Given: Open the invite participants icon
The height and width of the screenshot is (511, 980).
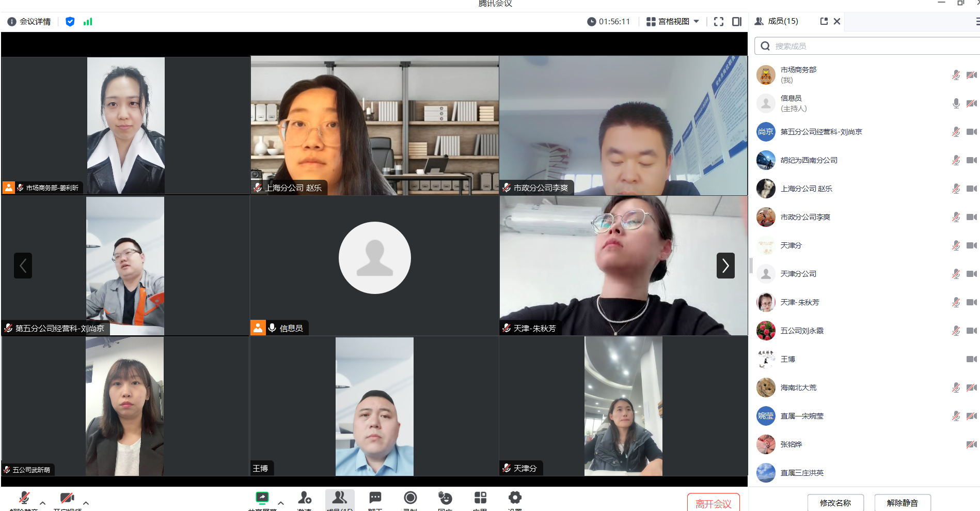Looking at the screenshot, I should [305, 498].
